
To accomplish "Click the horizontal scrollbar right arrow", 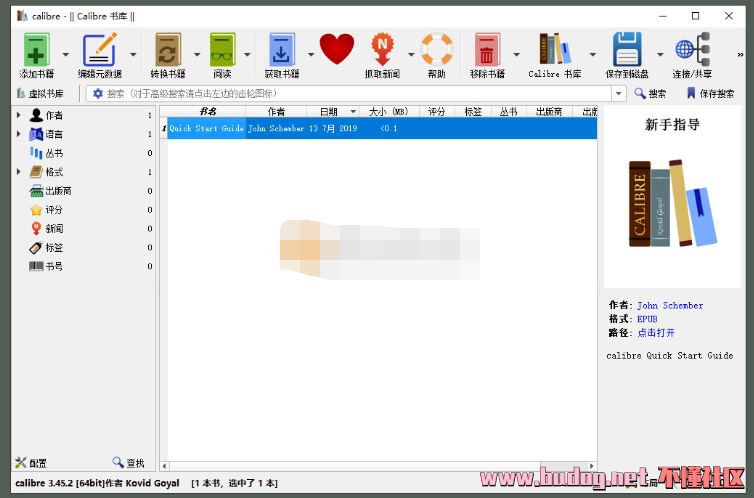I will point(592,465).
